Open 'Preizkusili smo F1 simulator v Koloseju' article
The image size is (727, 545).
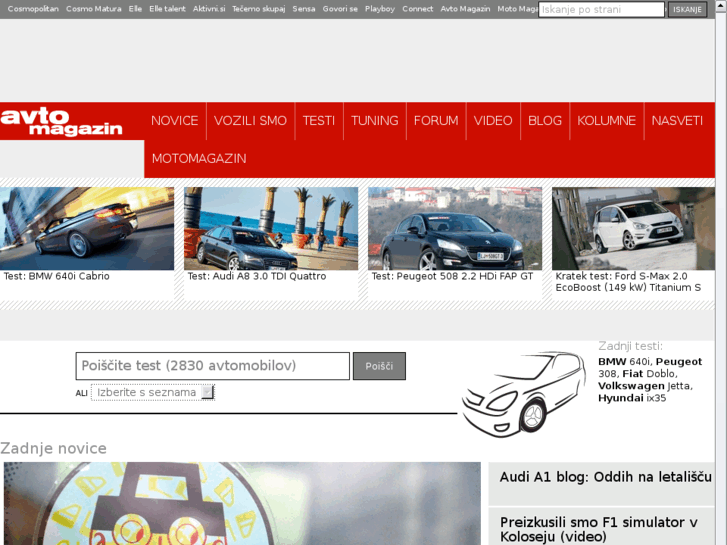pos(599,529)
